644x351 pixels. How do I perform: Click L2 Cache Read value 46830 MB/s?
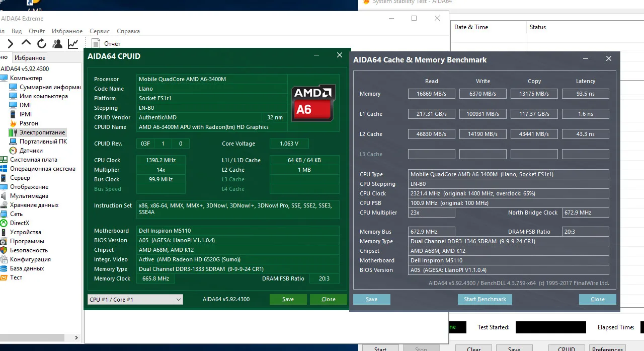pyautogui.click(x=431, y=134)
